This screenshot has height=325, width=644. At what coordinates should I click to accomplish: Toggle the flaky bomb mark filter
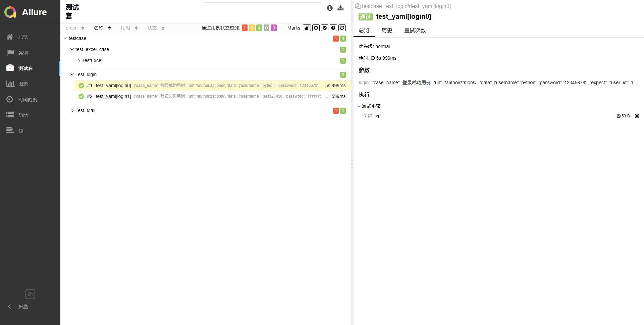[307, 28]
